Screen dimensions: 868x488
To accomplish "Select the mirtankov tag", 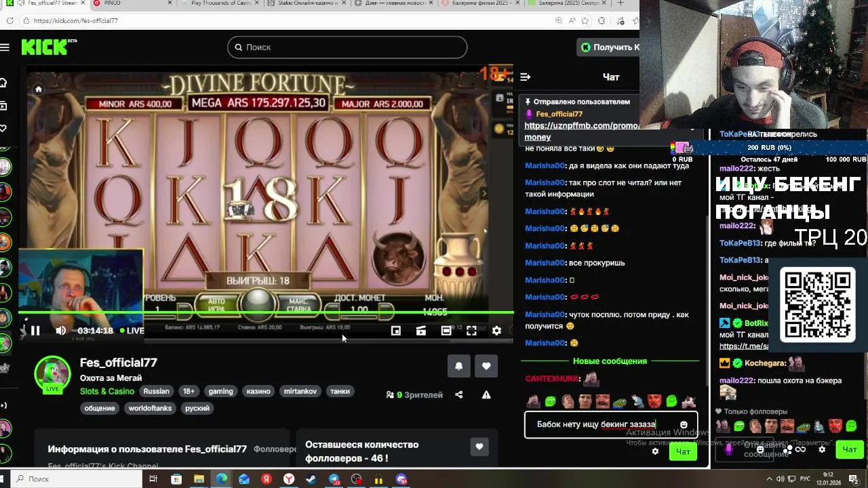I will [300, 391].
